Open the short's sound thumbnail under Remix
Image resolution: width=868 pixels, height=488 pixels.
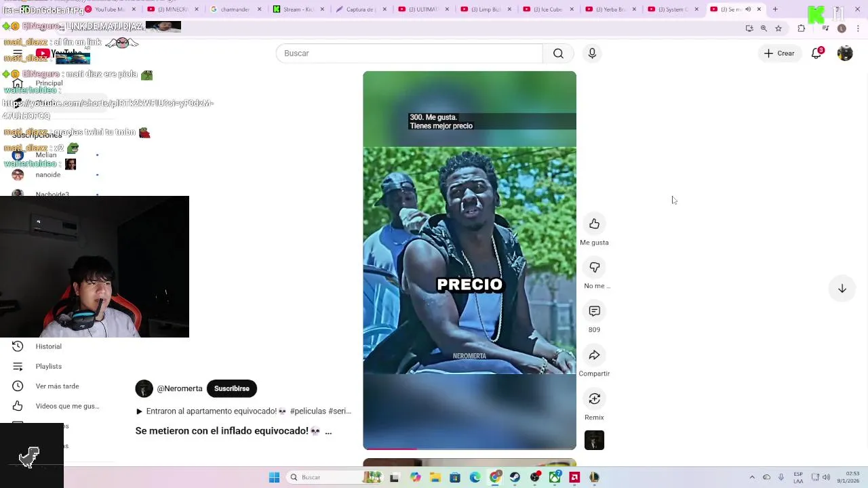point(594,441)
